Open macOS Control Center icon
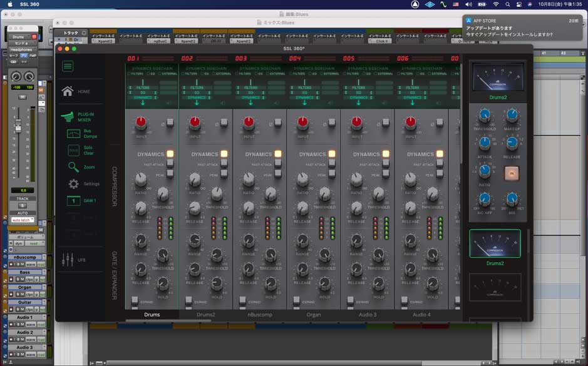 click(x=519, y=4)
